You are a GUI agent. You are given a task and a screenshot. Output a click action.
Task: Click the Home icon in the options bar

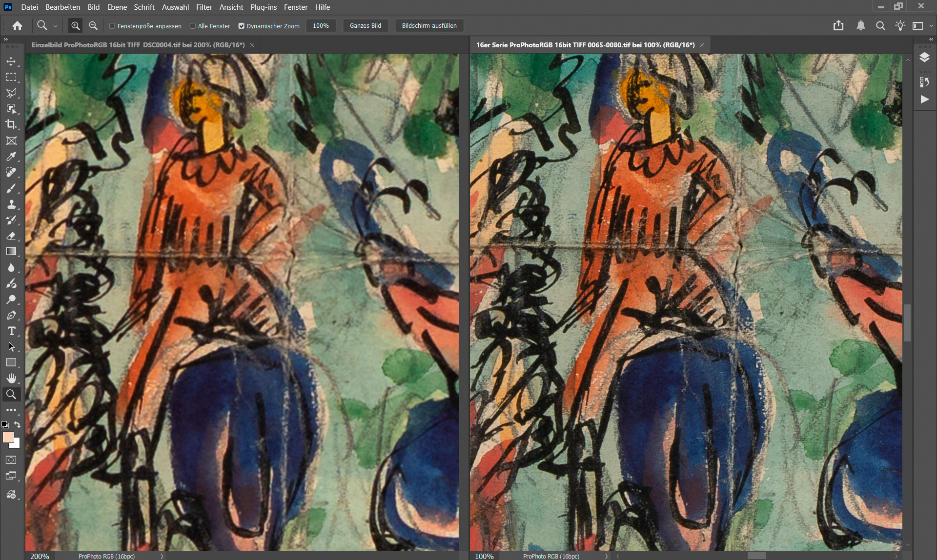coord(17,26)
